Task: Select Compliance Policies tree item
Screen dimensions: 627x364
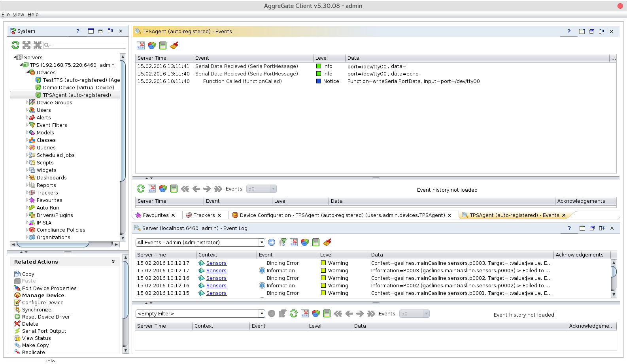Action: [x=61, y=230]
